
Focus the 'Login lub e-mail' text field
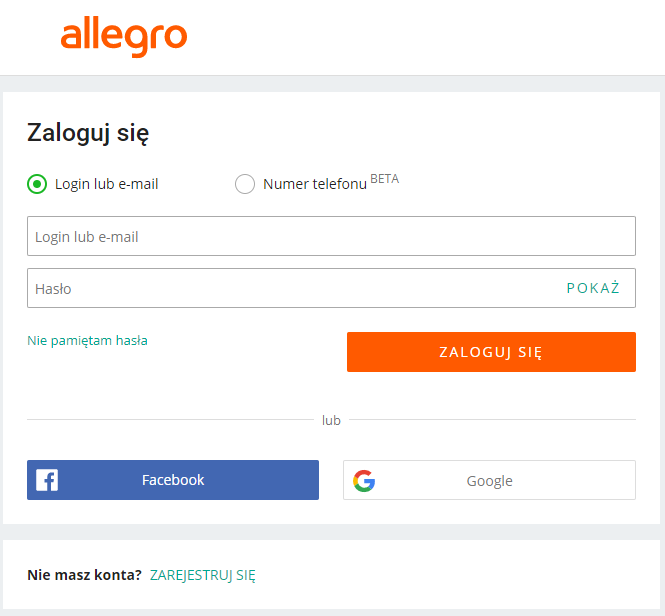[331, 237]
